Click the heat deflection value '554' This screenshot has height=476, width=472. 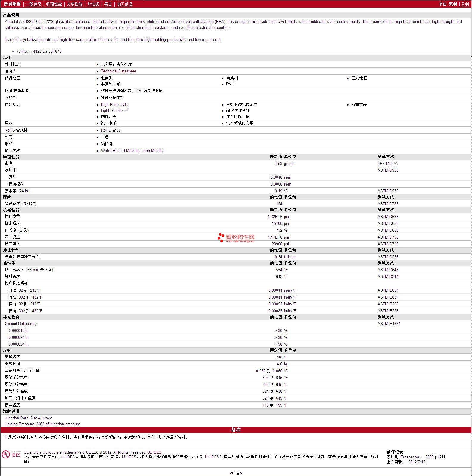point(279,270)
